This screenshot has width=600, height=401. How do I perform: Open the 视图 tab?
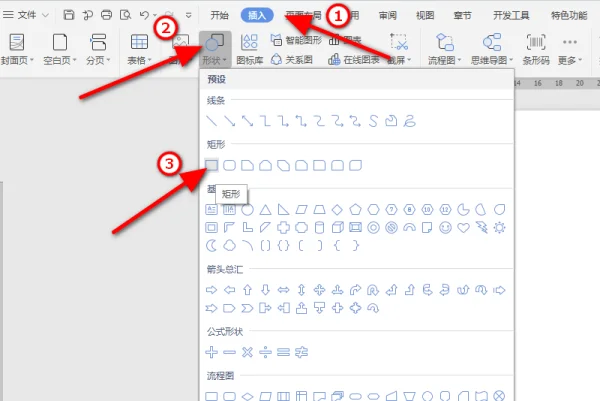pos(425,15)
